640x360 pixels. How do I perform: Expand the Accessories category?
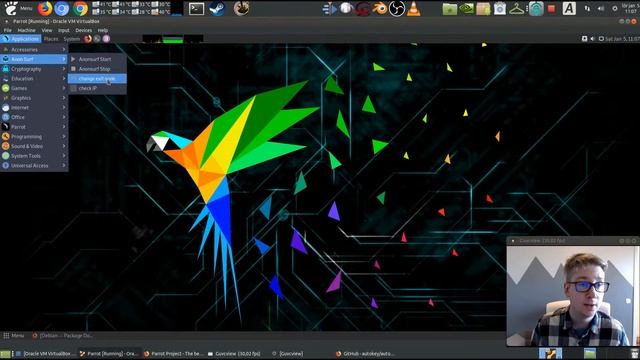pyautogui.click(x=34, y=49)
